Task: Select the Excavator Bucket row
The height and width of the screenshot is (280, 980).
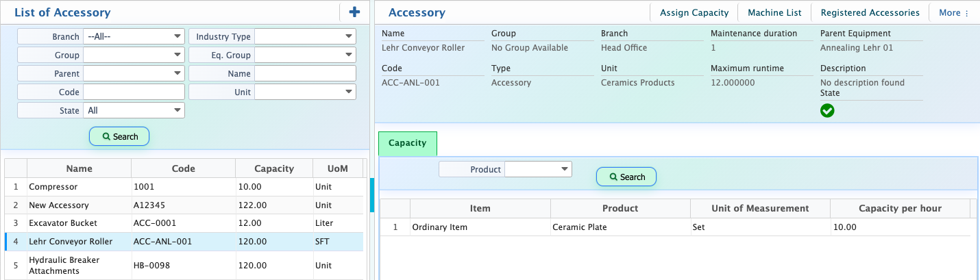Action: point(184,222)
